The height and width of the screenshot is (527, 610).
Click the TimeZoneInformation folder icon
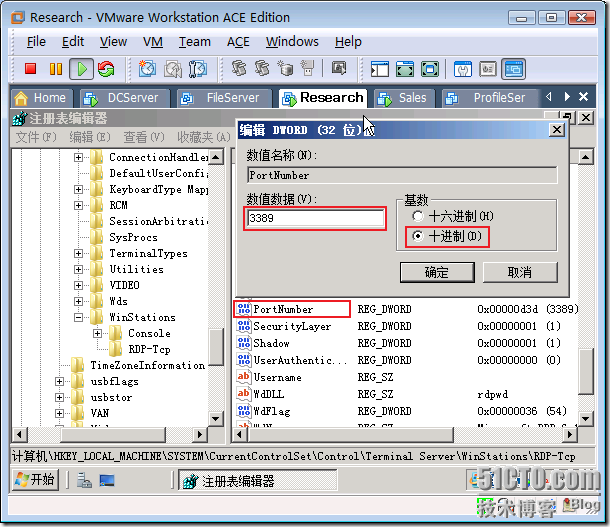(x=77, y=365)
